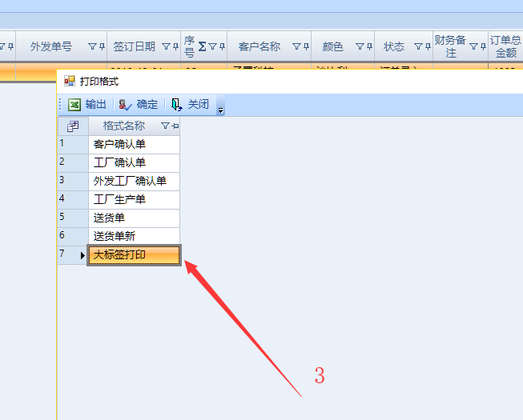Open filter on 签订日期 column
The width and height of the screenshot is (523, 420).
pos(166,47)
